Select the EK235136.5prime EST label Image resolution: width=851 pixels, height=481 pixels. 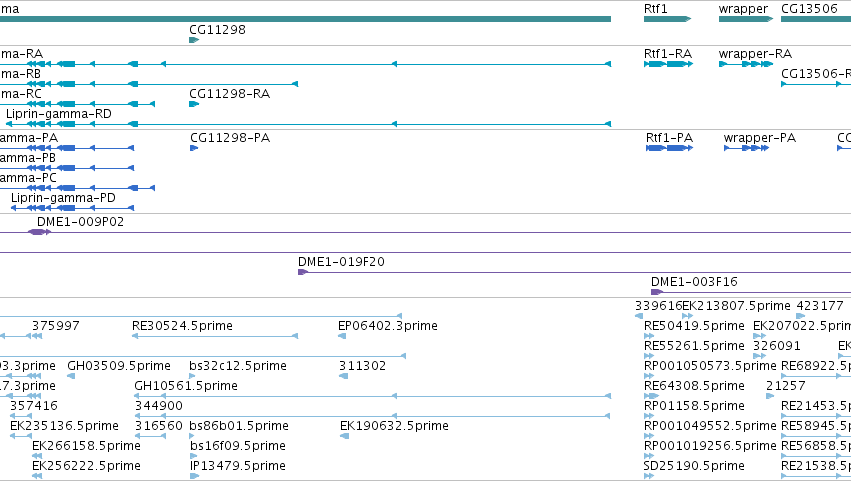click(64, 426)
